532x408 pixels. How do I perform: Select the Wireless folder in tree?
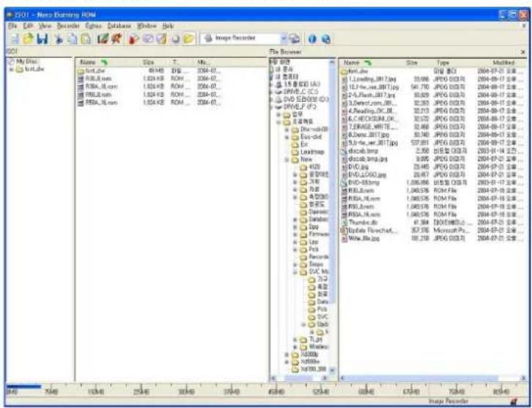coord(319,347)
